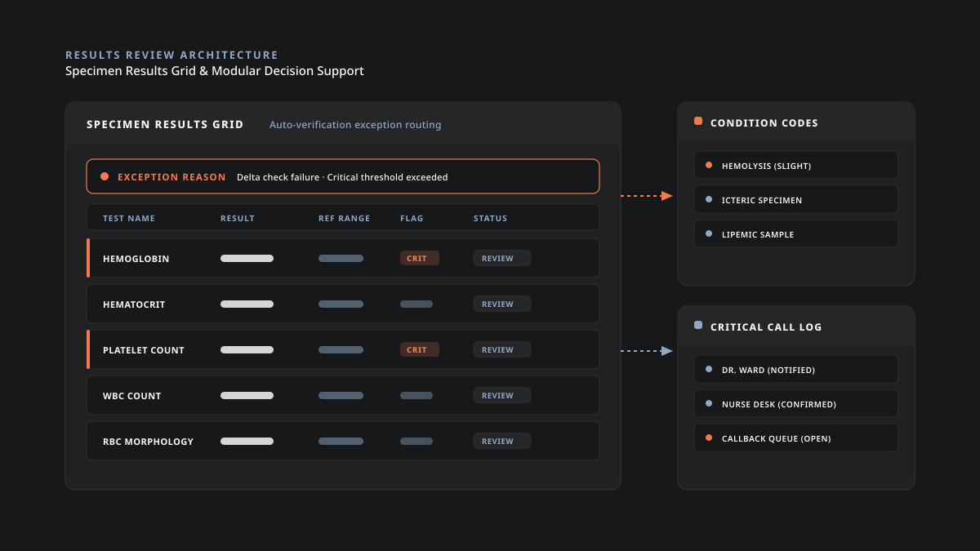The width and height of the screenshot is (980, 551).
Task: Click the RBC Morphology flag placeholder
Action: click(x=416, y=441)
